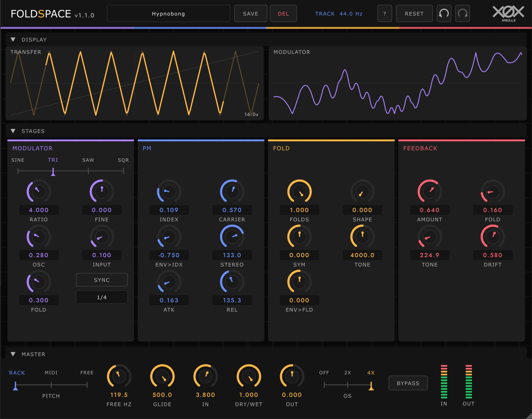Click the DRY/WET knob

(x=249, y=376)
